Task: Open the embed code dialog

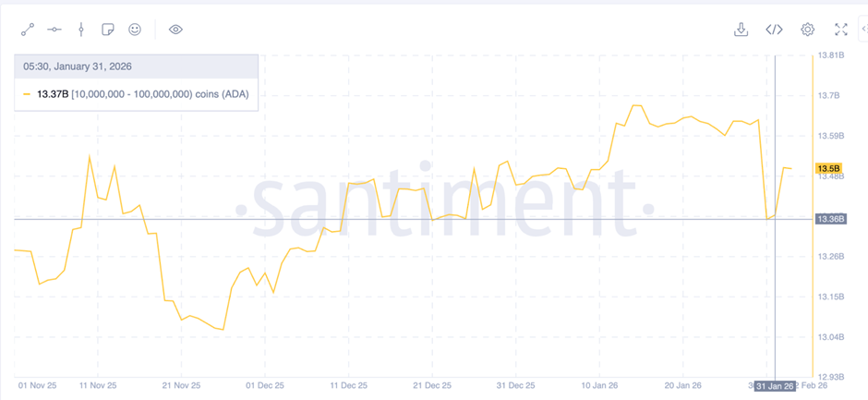Action: (x=774, y=30)
